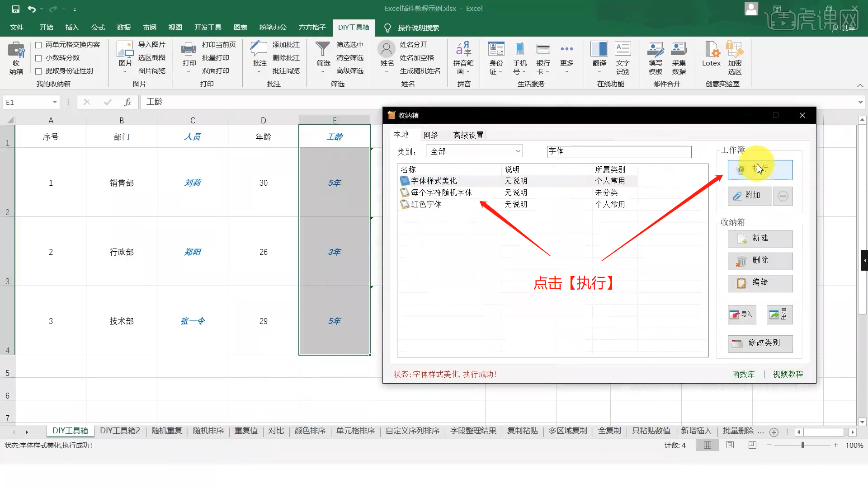Switch to page break preview icon
Screen dimensions: 868x488
click(x=752, y=445)
